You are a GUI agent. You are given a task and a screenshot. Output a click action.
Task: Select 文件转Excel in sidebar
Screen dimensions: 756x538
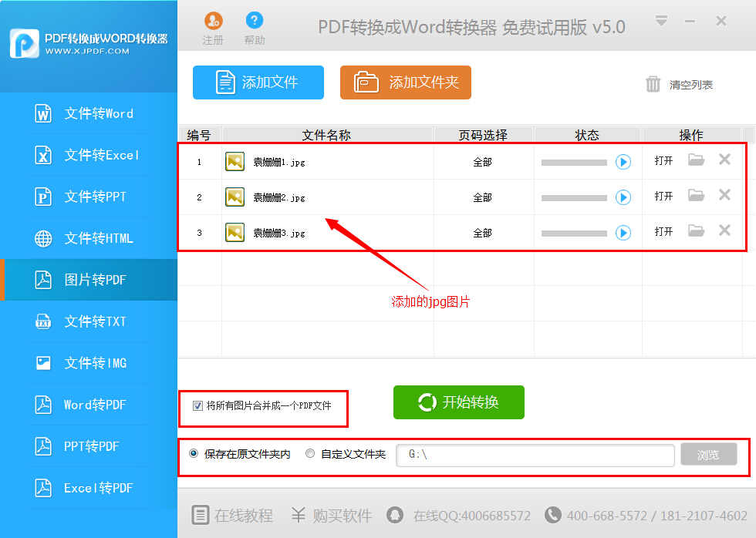tap(89, 155)
